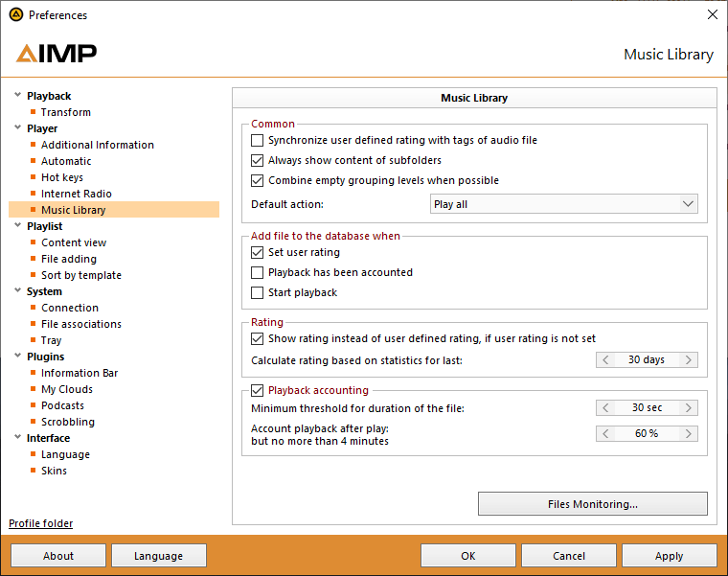The image size is (728, 576).
Task: Collapse the Plugins tree section
Action: (17, 357)
